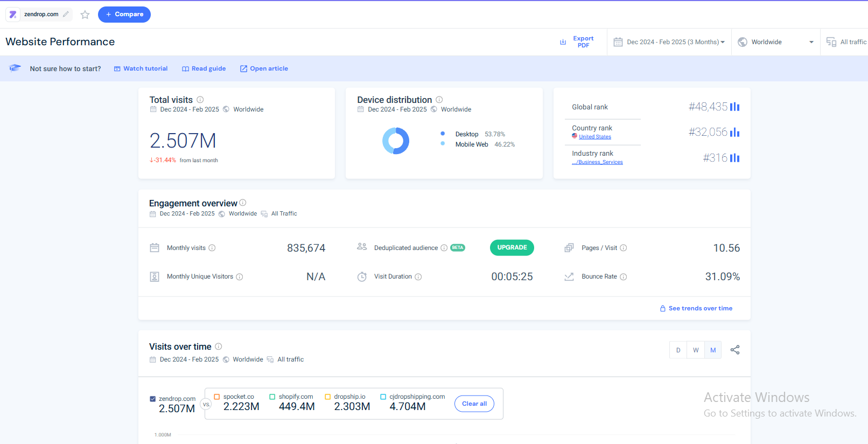This screenshot has height=444, width=868.
Task: Click the pencil edit icon next to zendrop.com
Action: [66, 15]
